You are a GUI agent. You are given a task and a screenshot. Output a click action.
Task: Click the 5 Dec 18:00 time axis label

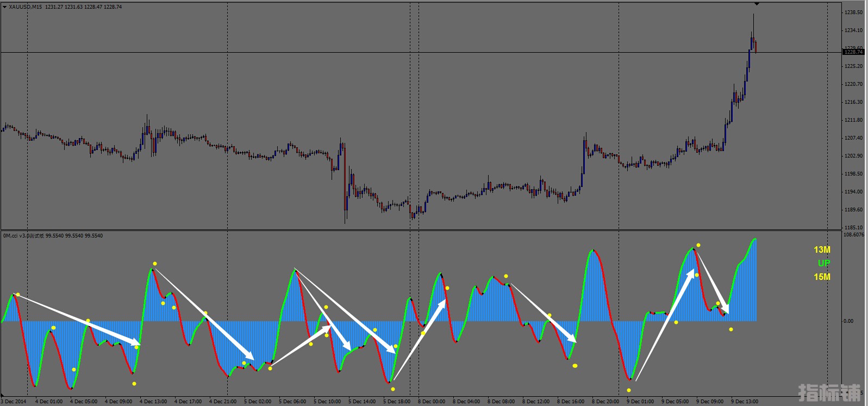coord(397,402)
